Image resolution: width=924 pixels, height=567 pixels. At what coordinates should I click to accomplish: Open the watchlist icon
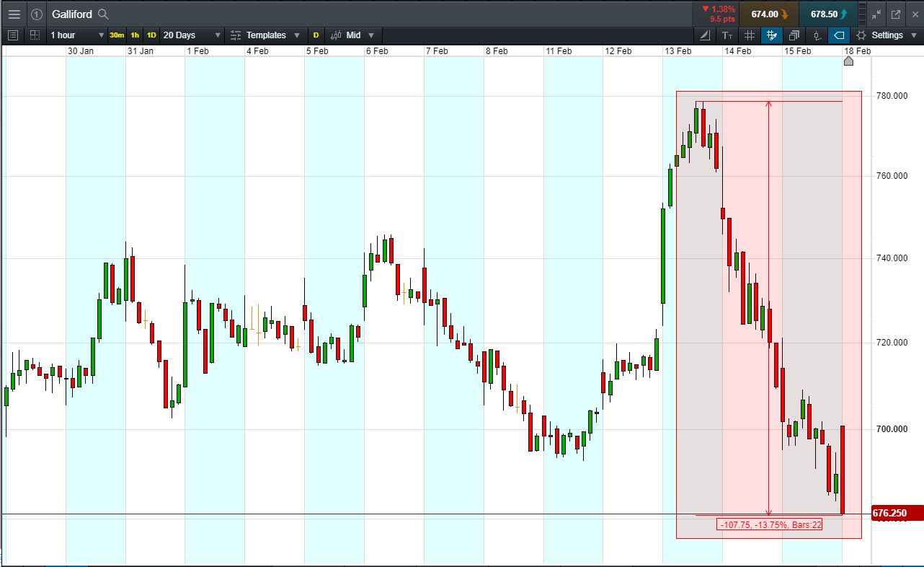click(x=12, y=35)
